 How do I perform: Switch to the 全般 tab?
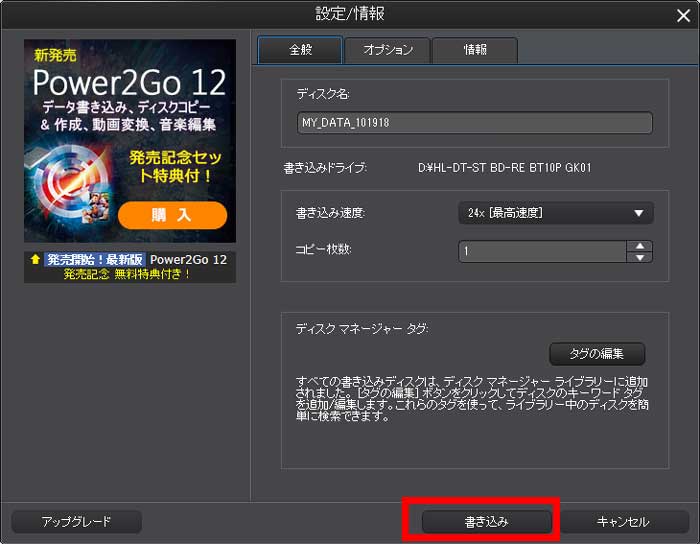pos(300,50)
